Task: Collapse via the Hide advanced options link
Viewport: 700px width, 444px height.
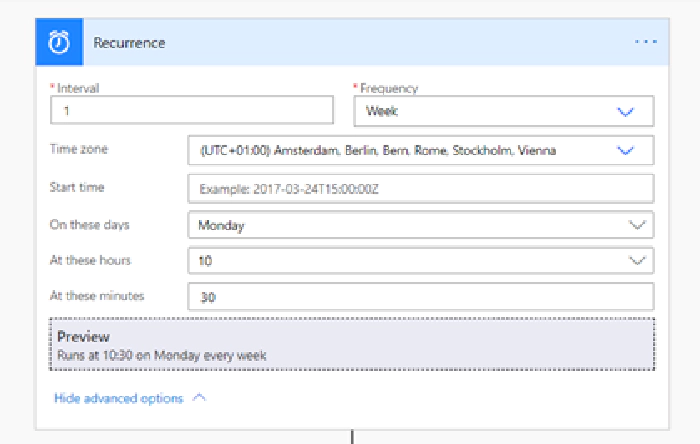Action: pos(118,398)
